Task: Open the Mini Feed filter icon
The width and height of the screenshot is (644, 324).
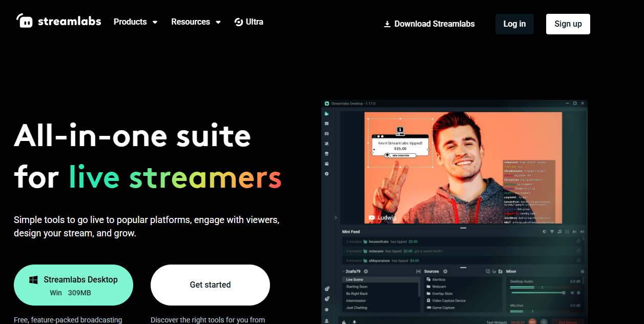Action: tap(552, 232)
